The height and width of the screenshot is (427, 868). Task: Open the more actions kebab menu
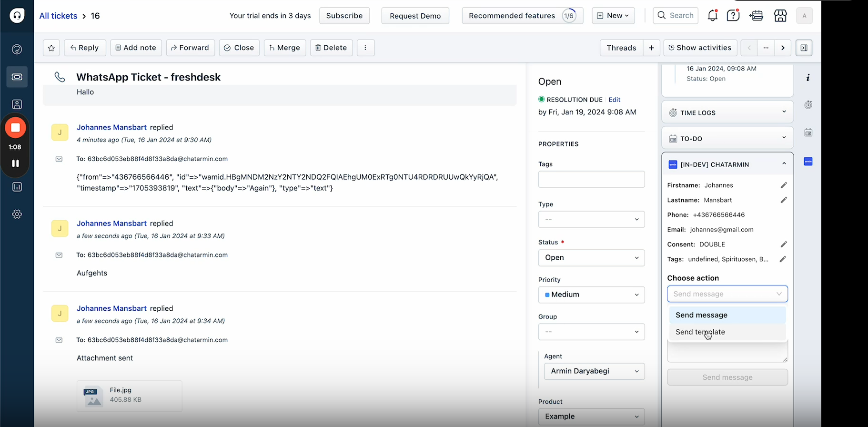click(365, 48)
